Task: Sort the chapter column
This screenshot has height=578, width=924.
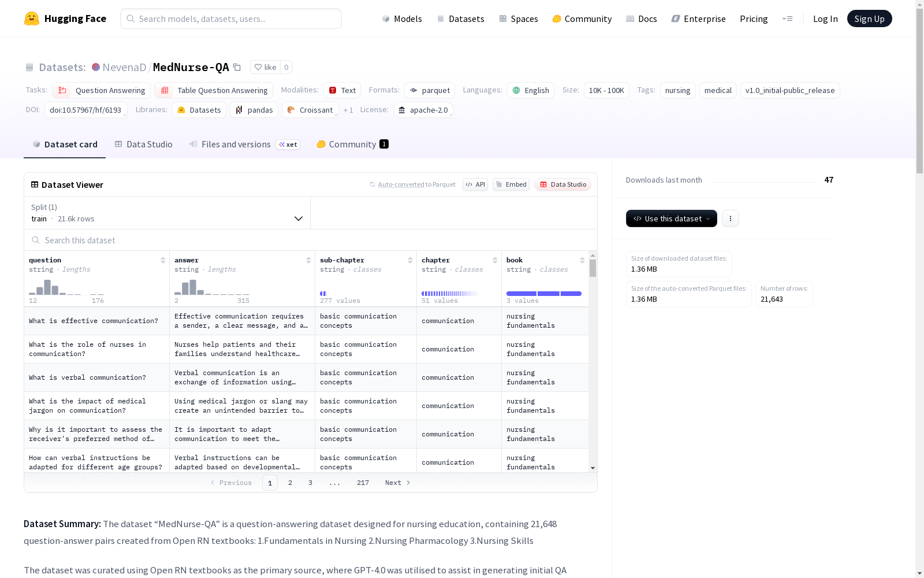Action: tap(495, 260)
